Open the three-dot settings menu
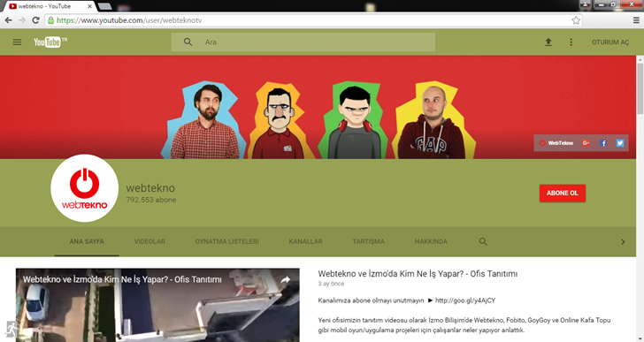Screen dimensions: 644x342 pyautogui.click(x=571, y=42)
